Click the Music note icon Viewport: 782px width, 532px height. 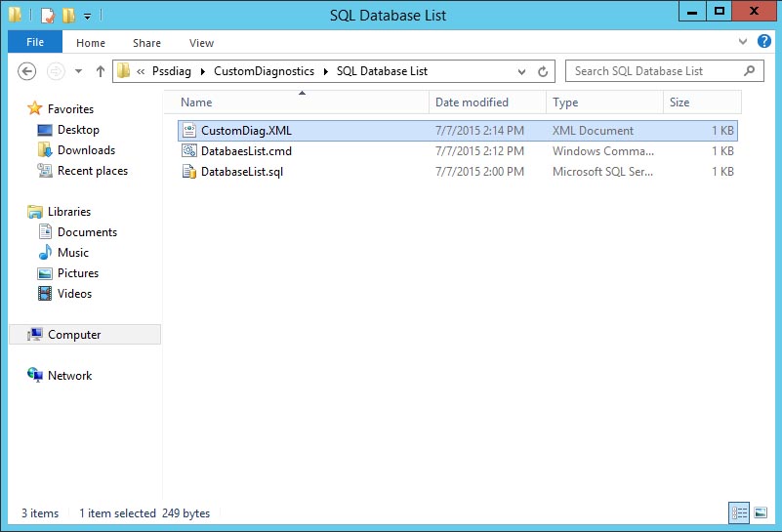(45, 252)
